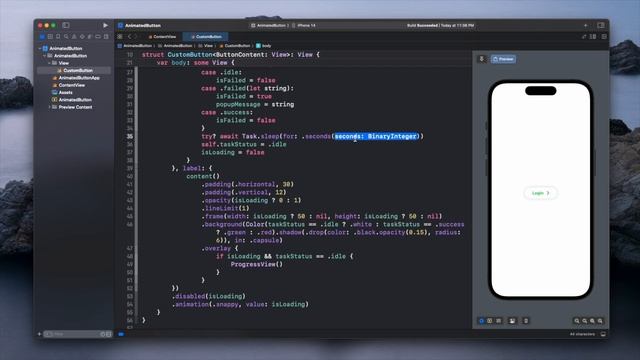Click the ProgressView() code line
The image size is (640, 360).
(x=257, y=264)
